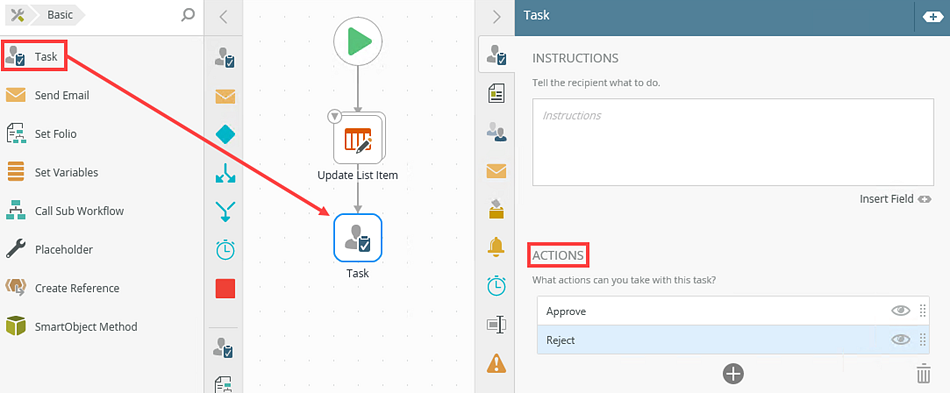Click the email envelope icon in favorites bar
950x393 pixels.
point(225,96)
